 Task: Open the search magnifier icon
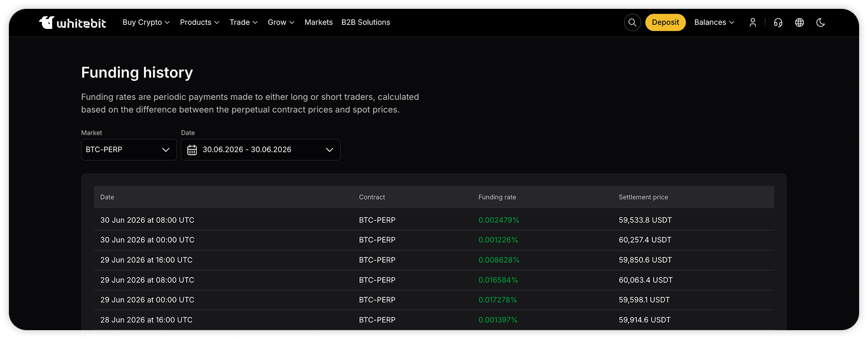[632, 22]
